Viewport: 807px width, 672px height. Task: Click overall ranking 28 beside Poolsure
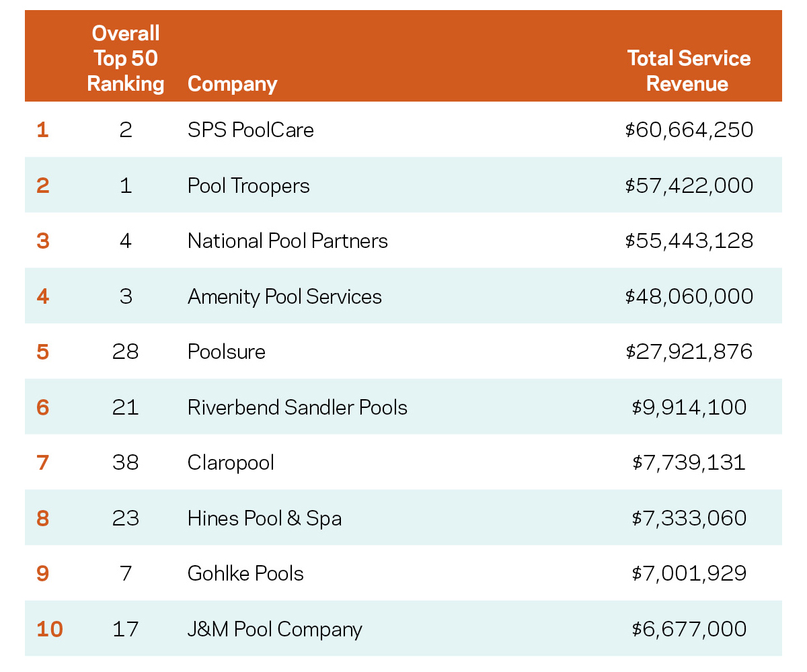pyautogui.click(x=126, y=351)
